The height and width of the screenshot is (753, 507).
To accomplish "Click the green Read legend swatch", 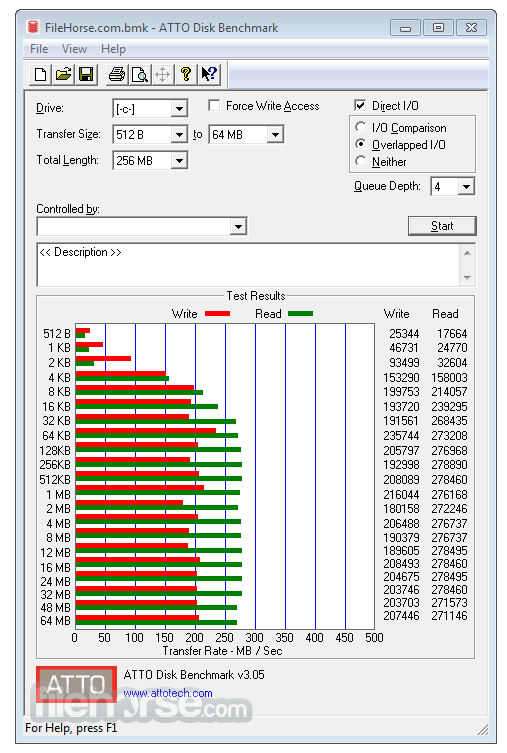I will (x=301, y=314).
